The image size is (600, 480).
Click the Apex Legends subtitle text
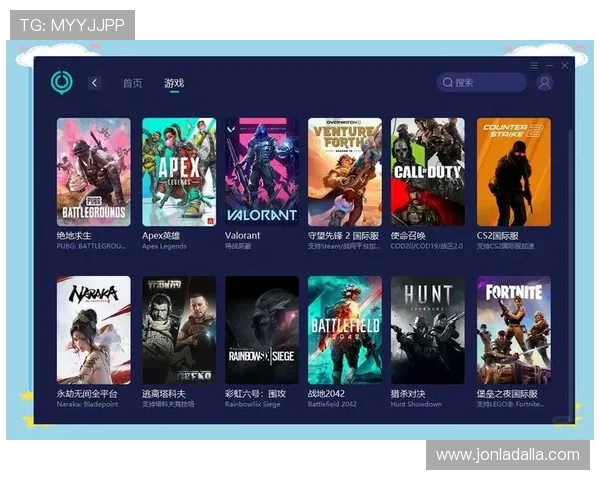[164, 246]
